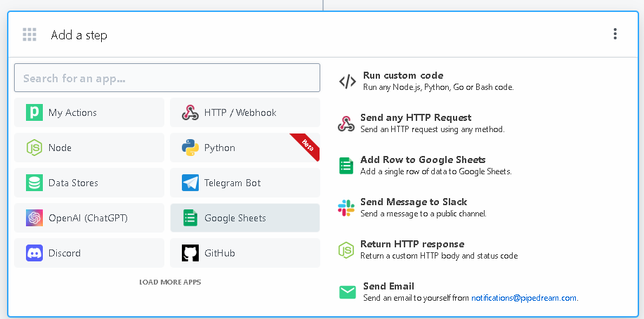Click the Sheets icon beside Add Row action

tap(346, 166)
